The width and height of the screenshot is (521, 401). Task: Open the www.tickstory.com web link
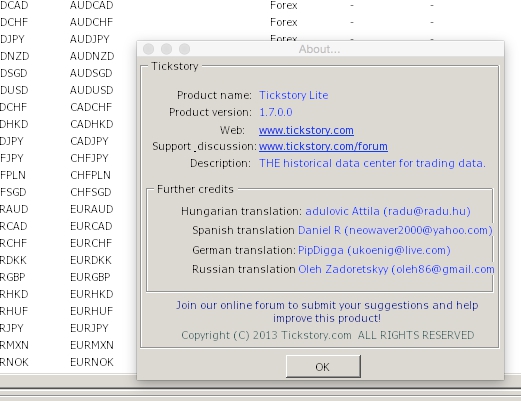pyautogui.click(x=306, y=130)
